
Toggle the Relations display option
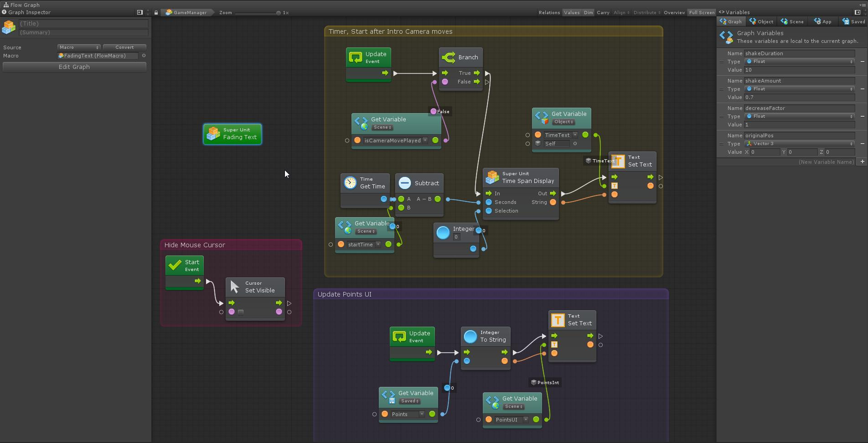(549, 13)
